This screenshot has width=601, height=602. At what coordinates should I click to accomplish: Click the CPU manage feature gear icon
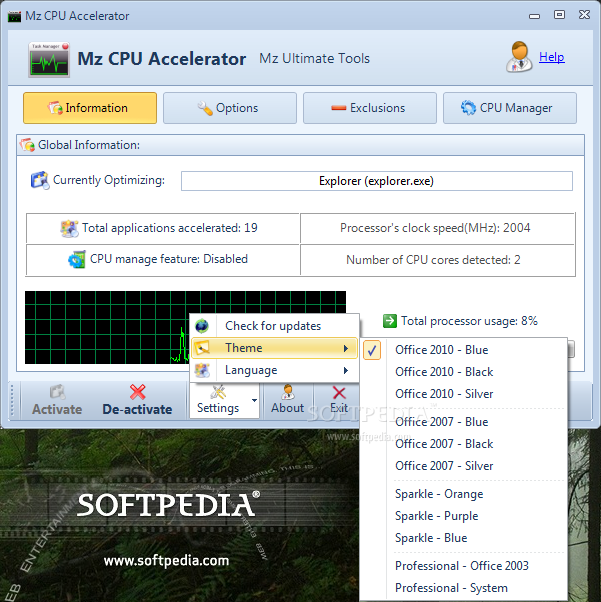pyautogui.click(x=77, y=260)
